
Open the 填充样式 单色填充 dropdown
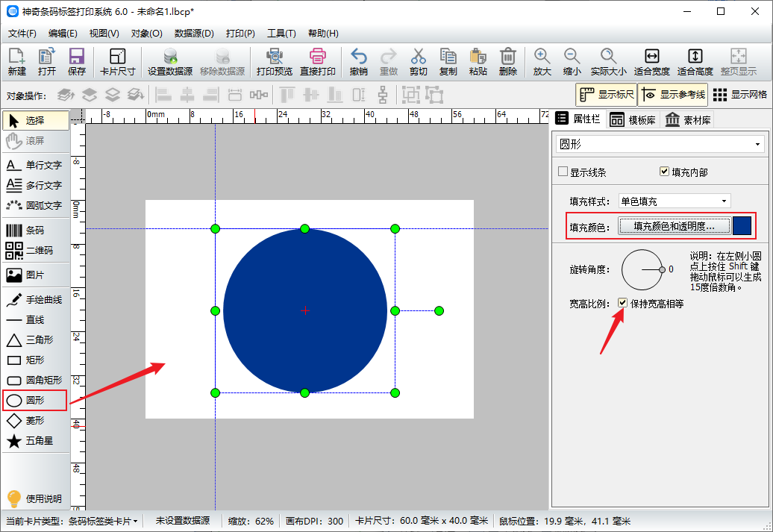coord(675,201)
